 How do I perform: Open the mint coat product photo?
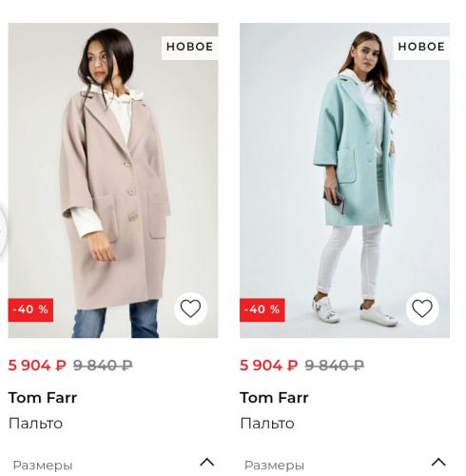tap(344, 180)
